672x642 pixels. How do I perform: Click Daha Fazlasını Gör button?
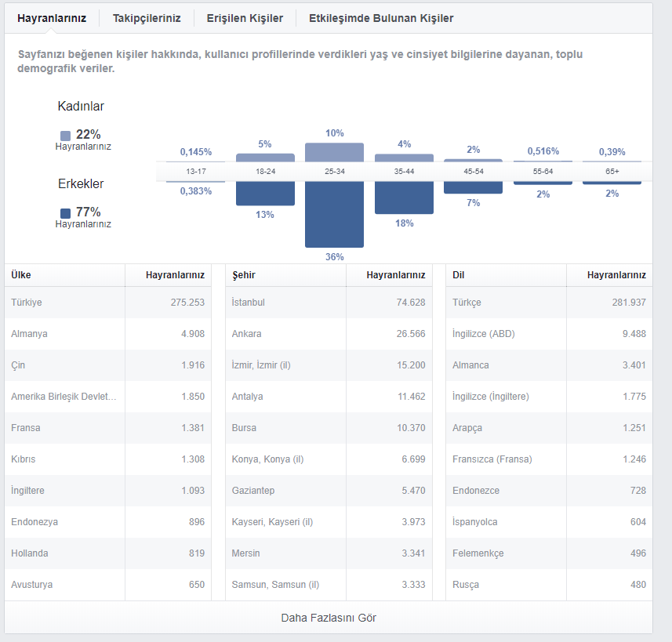(x=329, y=618)
